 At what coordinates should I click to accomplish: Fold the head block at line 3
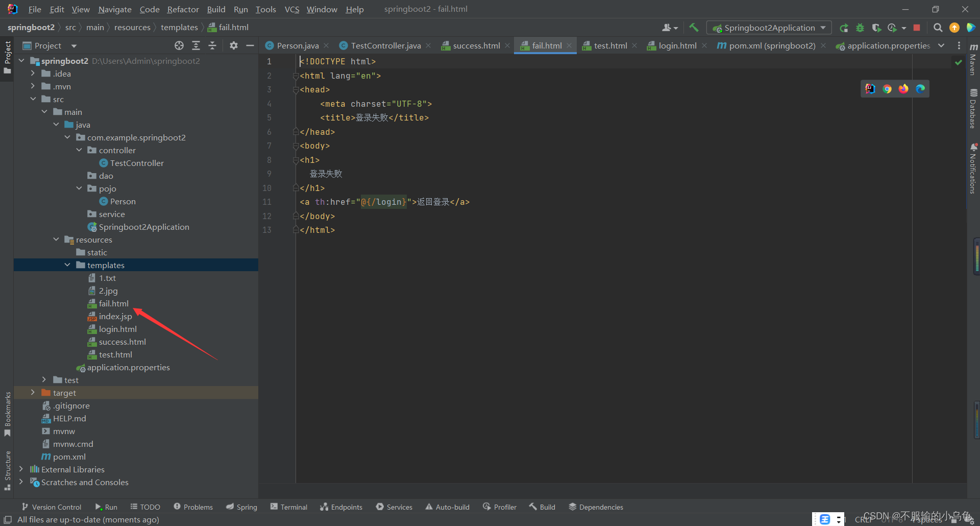pos(296,90)
